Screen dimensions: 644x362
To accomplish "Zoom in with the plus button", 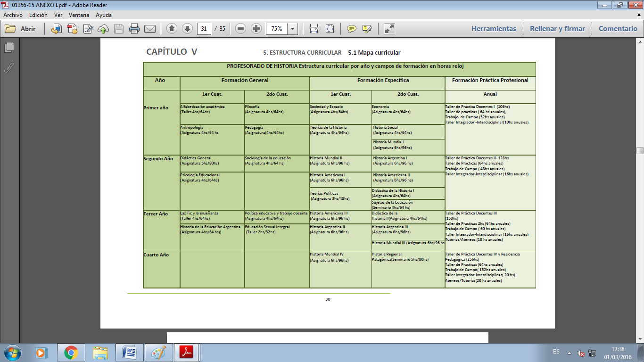I will 256,29.
